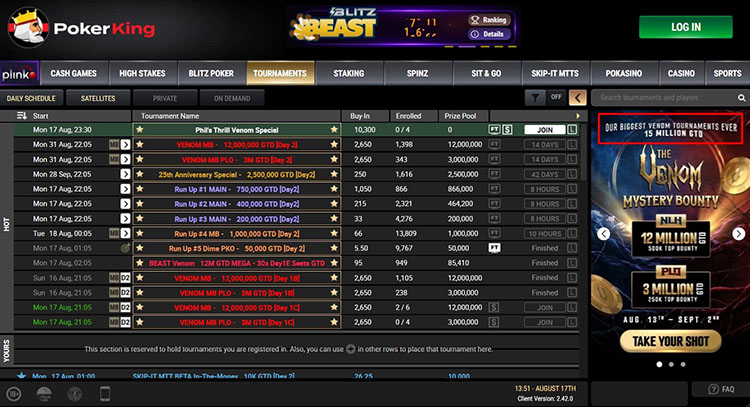This screenshot has height=407, width=750.
Task: Collapse the side panel with the arrow
Action: (x=577, y=98)
